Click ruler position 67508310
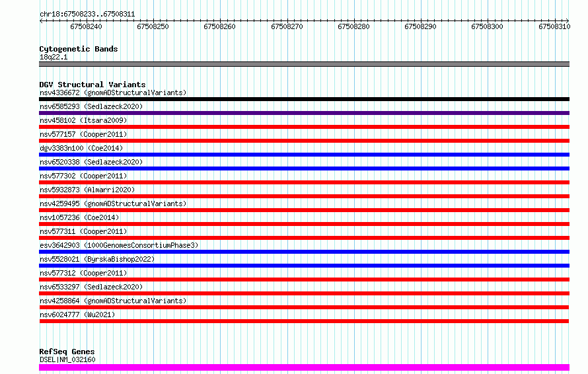The height and width of the screenshot is (374, 588). (554, 26)
